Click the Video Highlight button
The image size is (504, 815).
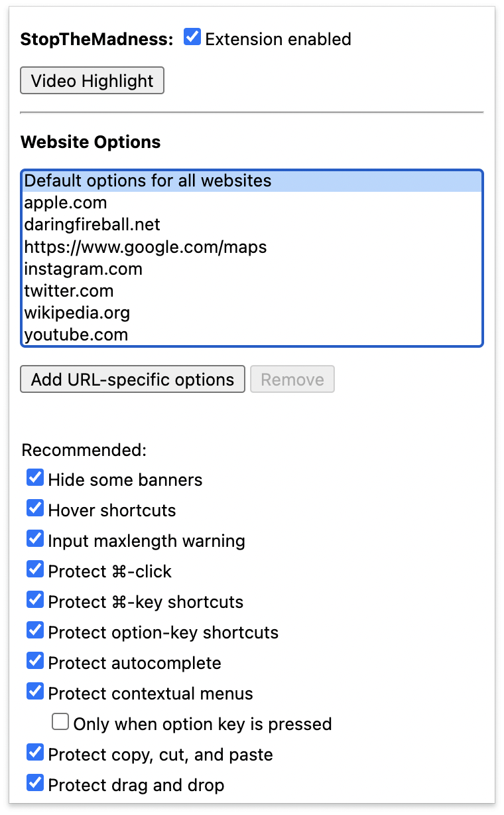92,81
